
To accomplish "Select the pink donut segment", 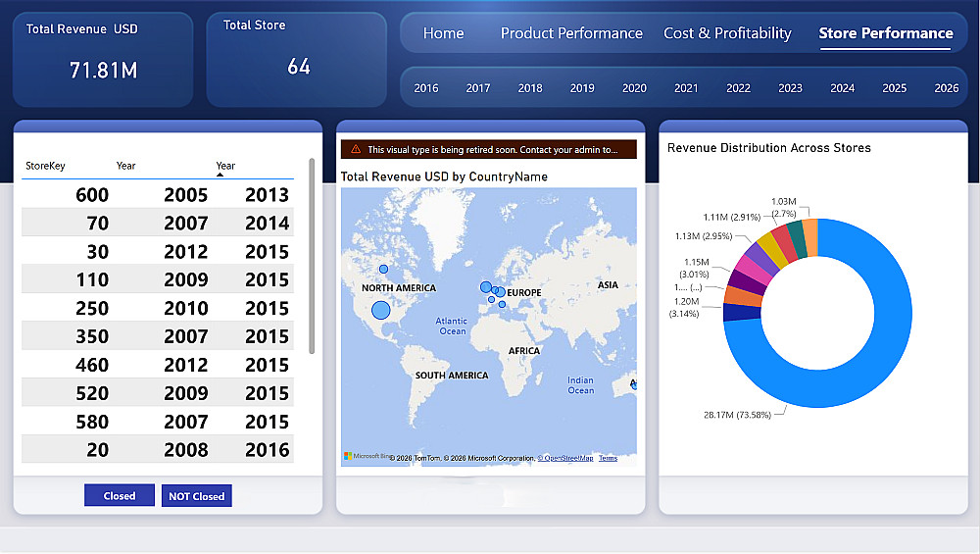I will (753, 270).
